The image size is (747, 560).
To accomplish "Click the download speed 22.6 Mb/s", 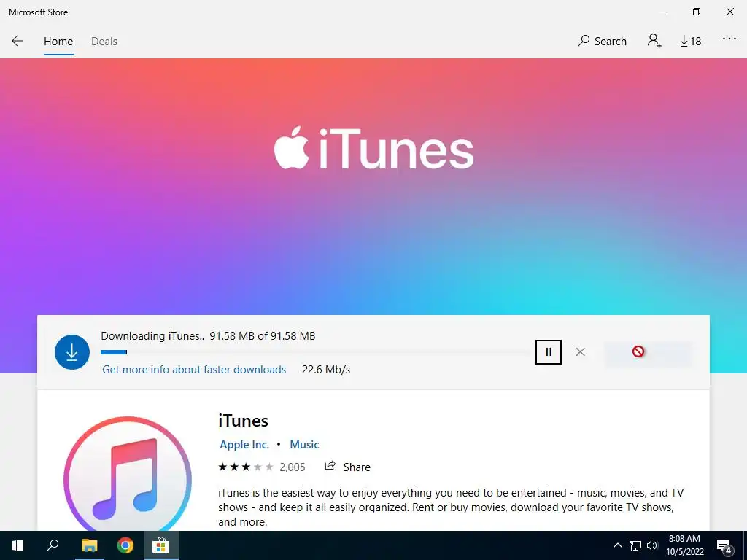I will pos(326,370).
